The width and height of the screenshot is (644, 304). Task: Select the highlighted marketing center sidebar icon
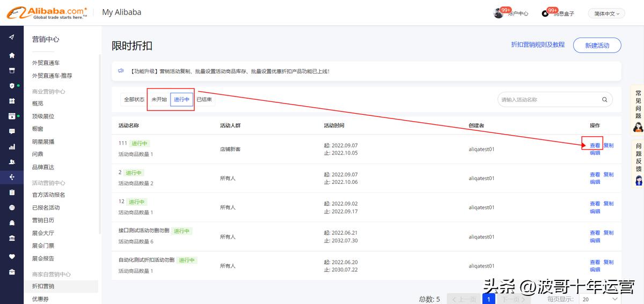[12, 177]
